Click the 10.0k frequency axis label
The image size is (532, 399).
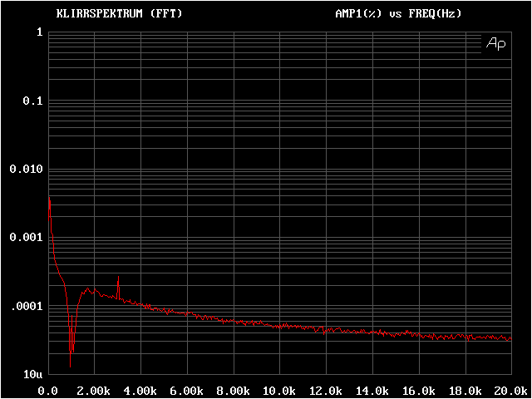[279, 390]
